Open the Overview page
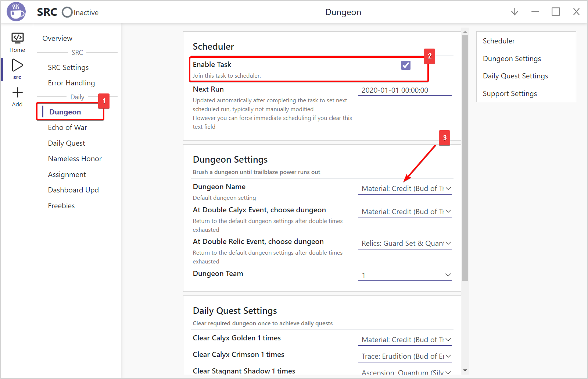This screenshot has width=588, height=379. [57, 38]
